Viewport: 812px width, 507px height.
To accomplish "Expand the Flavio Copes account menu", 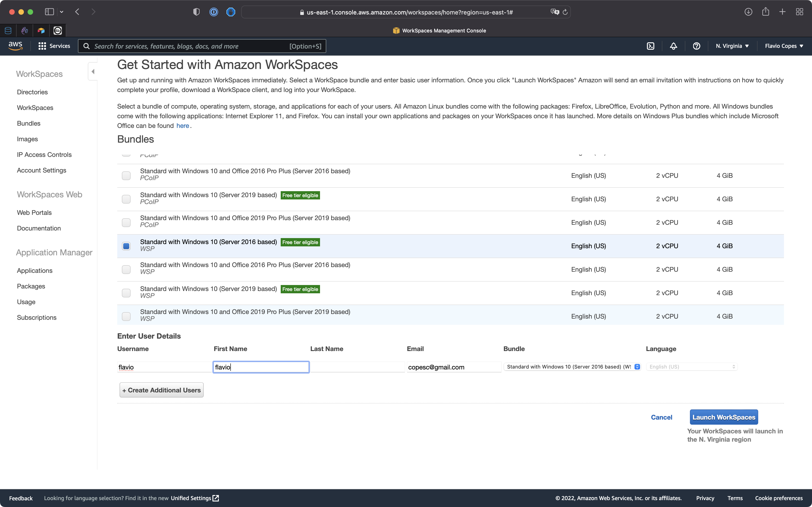I will 784,46.
